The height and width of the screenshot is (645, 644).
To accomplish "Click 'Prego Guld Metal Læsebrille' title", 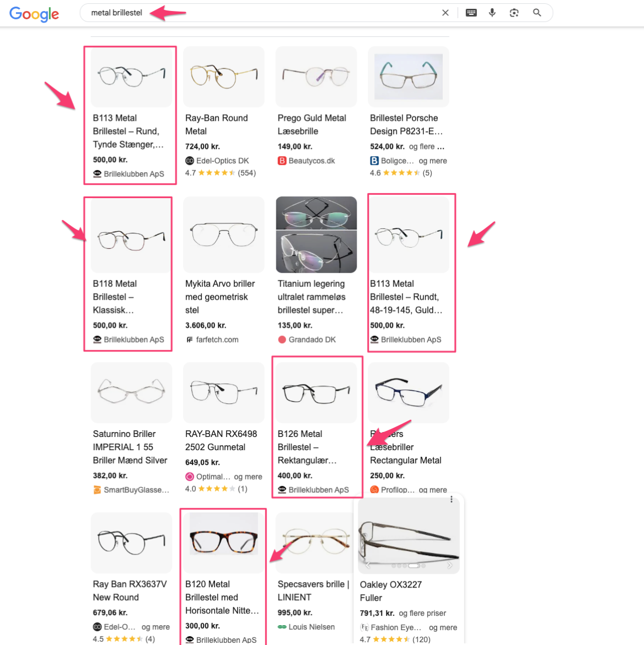I will 312,125.
